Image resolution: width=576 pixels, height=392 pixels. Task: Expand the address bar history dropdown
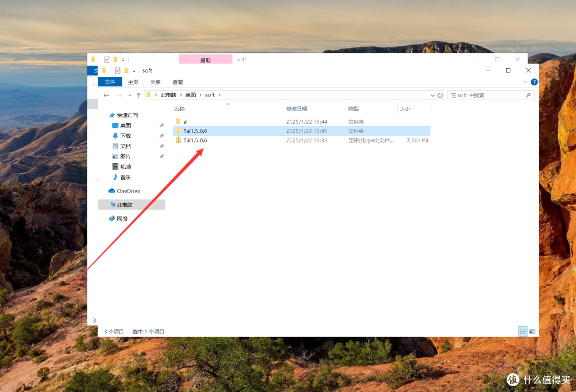pos(433,95)
